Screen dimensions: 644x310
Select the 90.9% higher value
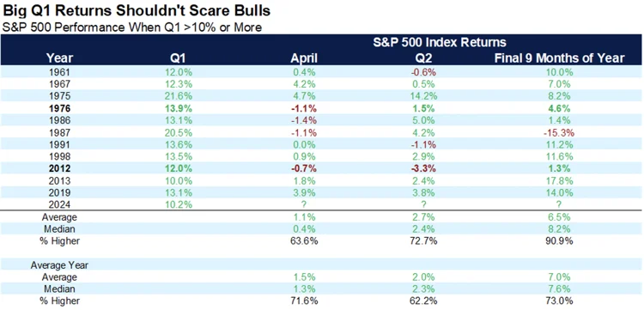point(559,241)
